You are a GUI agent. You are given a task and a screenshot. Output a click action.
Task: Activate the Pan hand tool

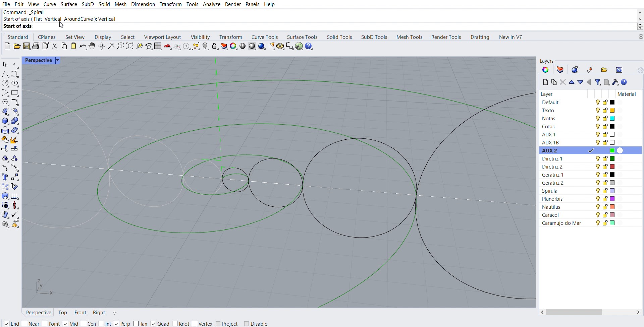[x=92, y=46]
